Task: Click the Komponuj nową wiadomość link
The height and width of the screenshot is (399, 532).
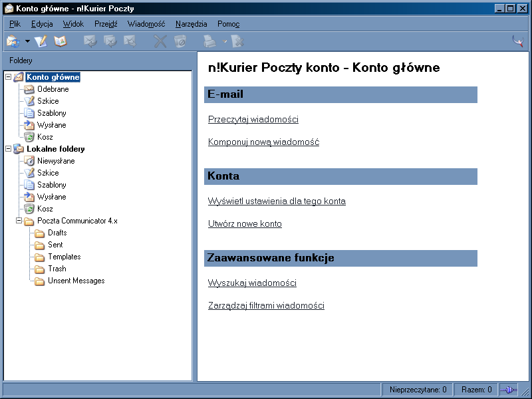Action: pos(263,142)
